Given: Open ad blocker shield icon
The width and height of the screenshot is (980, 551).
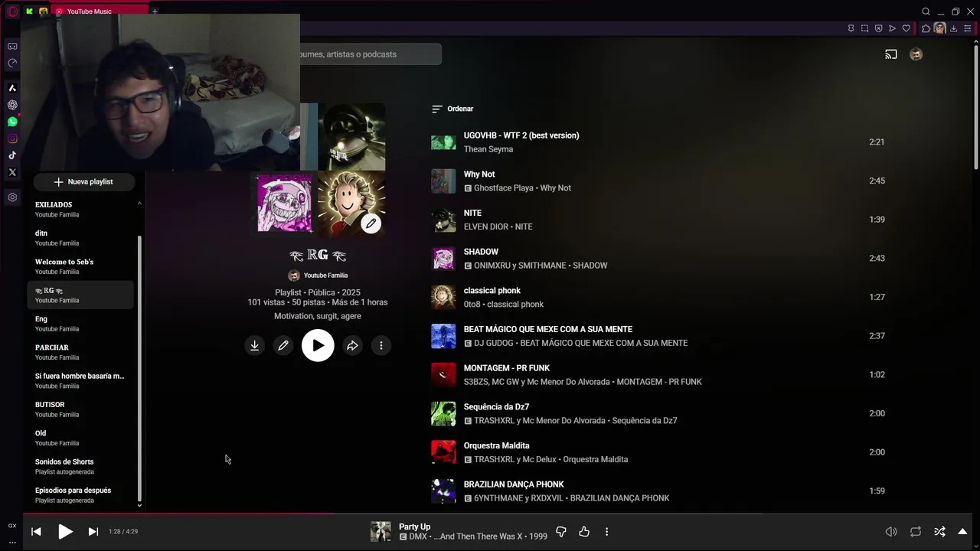Looking at the screenshot, I should pyautogui.click(x=878, y=28).
